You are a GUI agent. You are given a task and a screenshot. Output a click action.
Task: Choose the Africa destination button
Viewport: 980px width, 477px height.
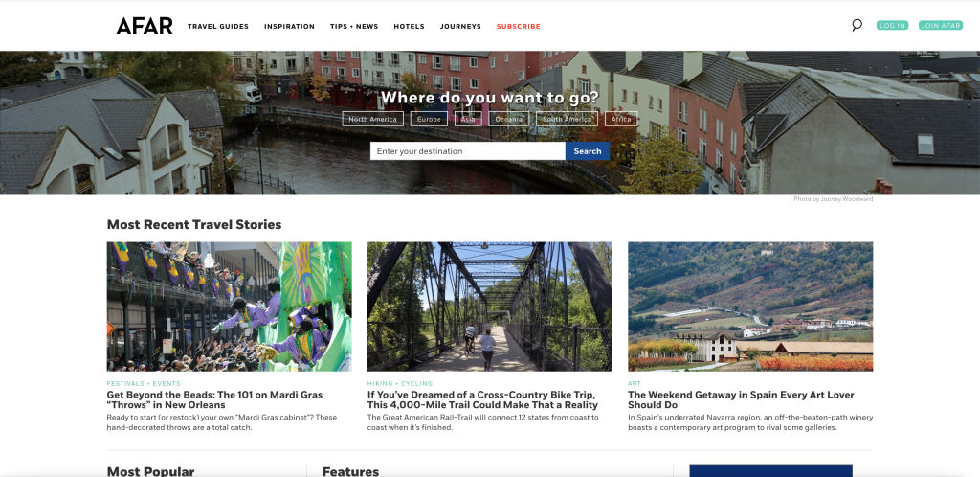pyautogui.click(x=621, y=119)
